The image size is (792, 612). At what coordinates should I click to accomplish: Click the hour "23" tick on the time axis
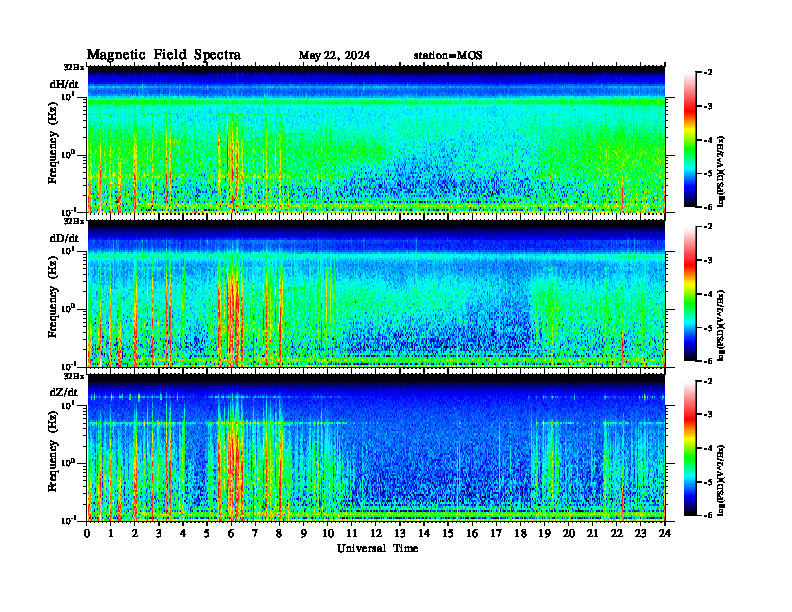point(640,534)
